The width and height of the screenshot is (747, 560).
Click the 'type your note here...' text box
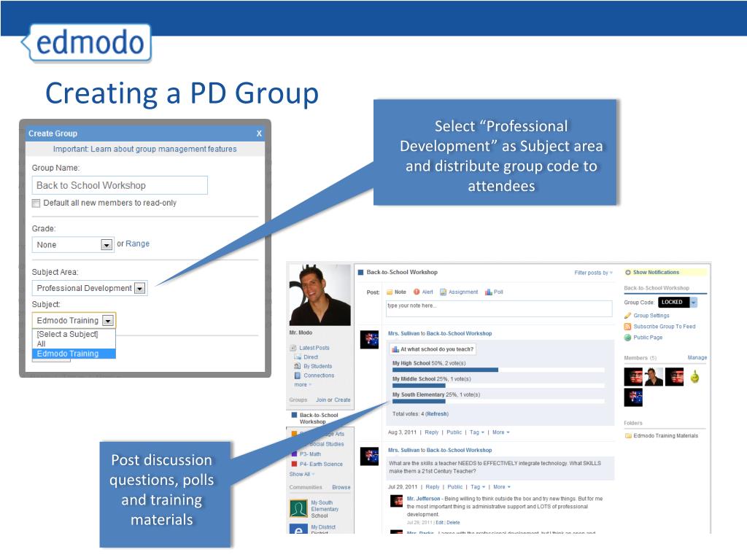(499, 308)
